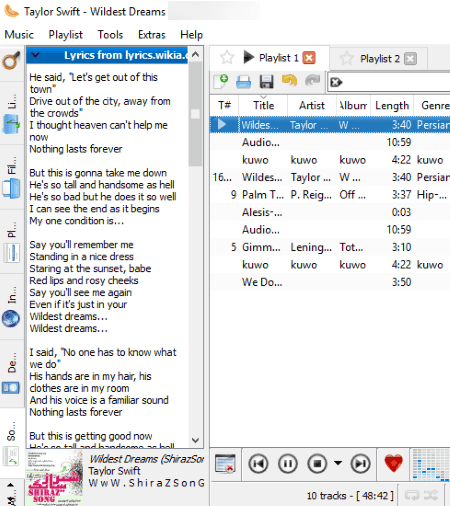The width and height of the screenshot is (450, 506).
Task: Star Playlist 1 as favorite
Action: point(227,57)
